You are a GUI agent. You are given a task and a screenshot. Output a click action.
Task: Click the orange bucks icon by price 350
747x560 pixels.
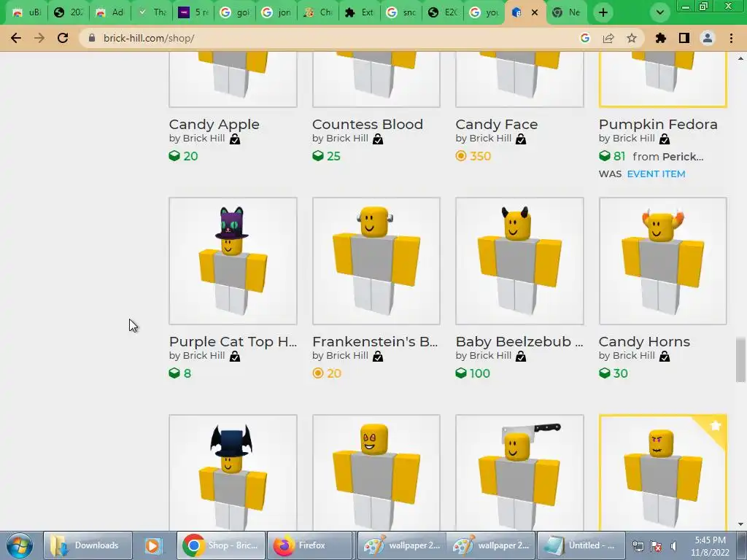pos(461,156)
